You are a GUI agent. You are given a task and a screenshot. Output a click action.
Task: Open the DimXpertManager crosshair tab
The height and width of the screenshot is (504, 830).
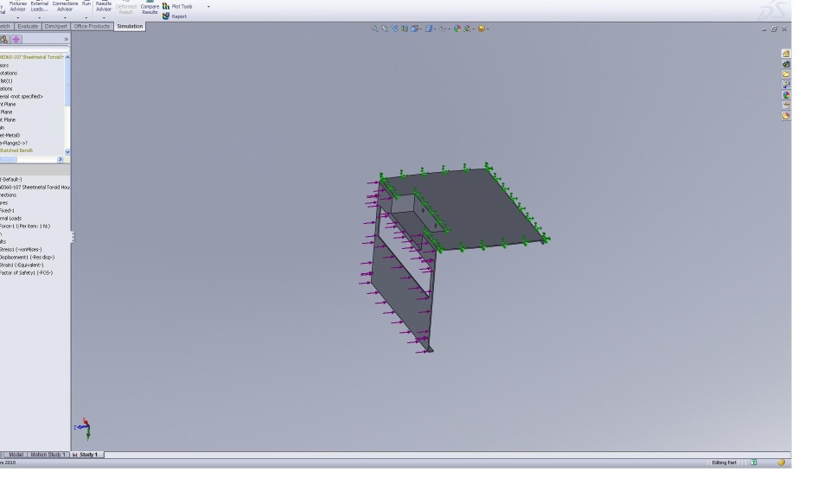pos(16,39)
